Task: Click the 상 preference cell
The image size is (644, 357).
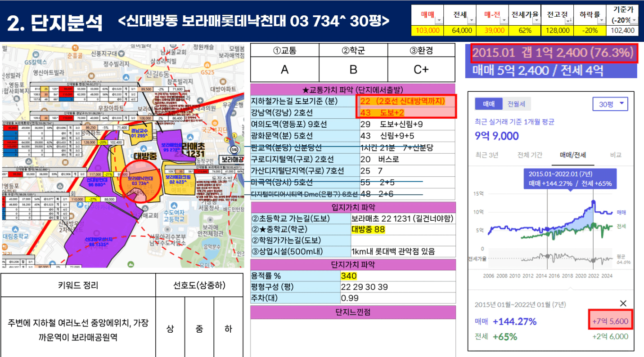Action: click(170, 328)
